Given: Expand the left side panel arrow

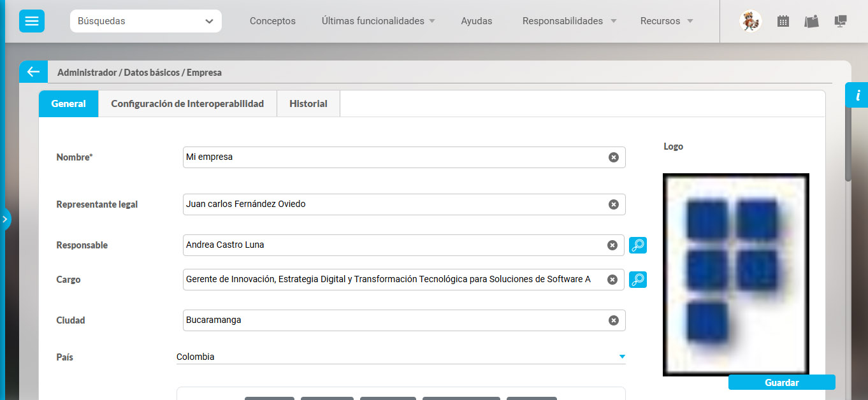Looking at the screenshot, I should pos(5,219).
